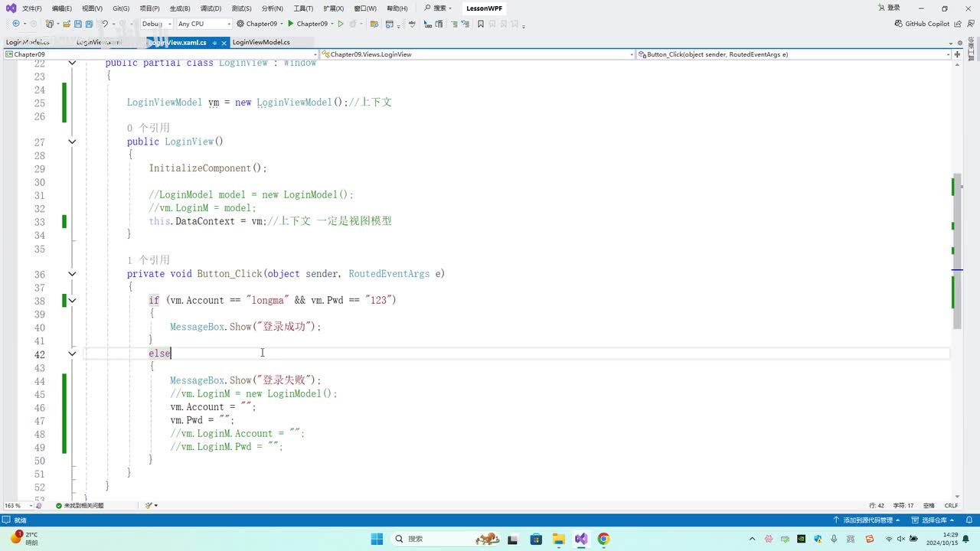The height and width of the screenshot is (551, 980).
Task: Collapse the Button_Click method outline
Action: point(72,274)
